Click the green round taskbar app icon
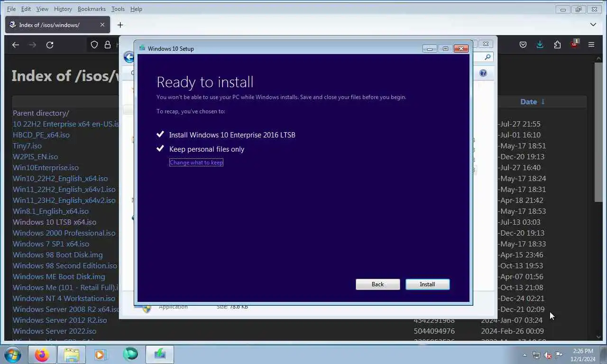 [x=130, y=355]
